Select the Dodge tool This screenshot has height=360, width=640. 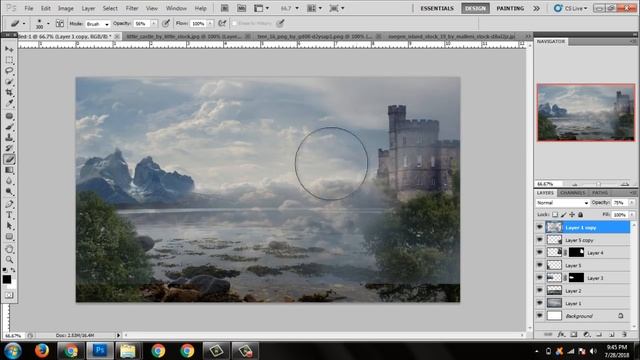[9, 191]
